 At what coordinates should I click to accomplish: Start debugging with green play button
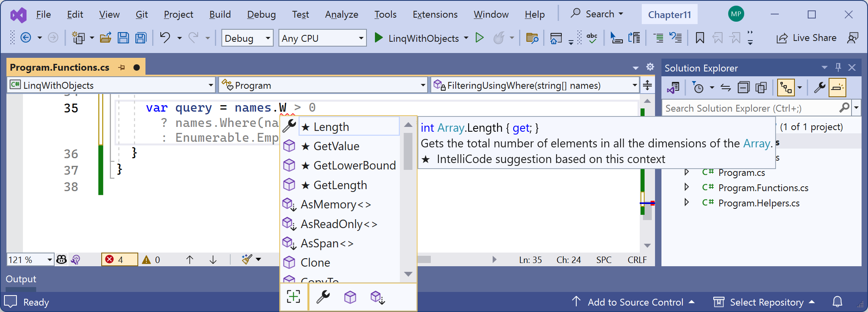[x=378, y=38]
